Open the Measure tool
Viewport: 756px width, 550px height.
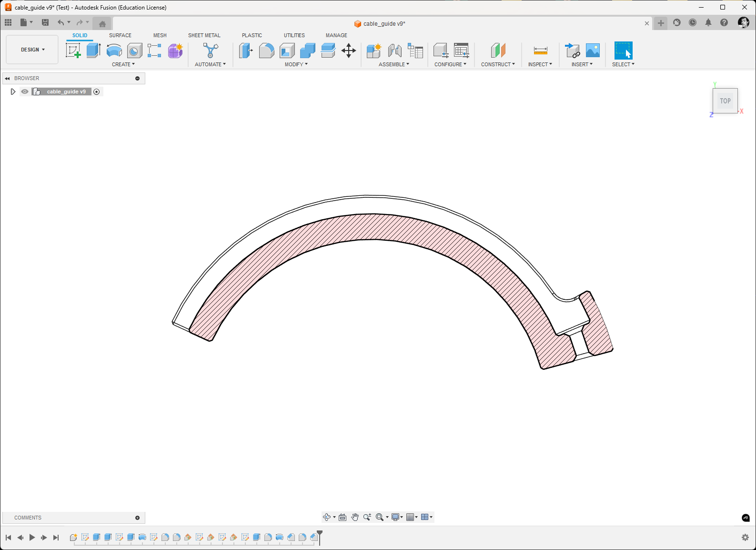[x=541, y=51]
